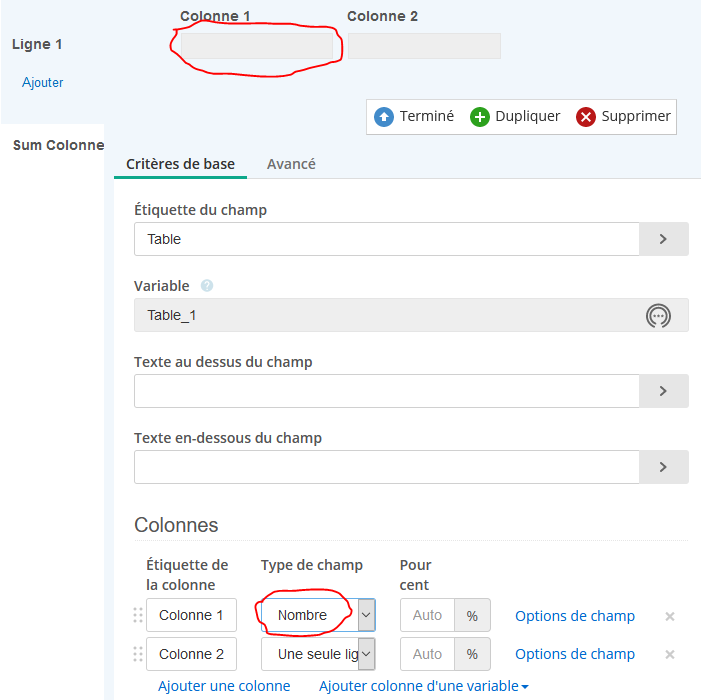Expand the Étiquette du champ arrow button

pyautogui.click(x=663, y=239)
